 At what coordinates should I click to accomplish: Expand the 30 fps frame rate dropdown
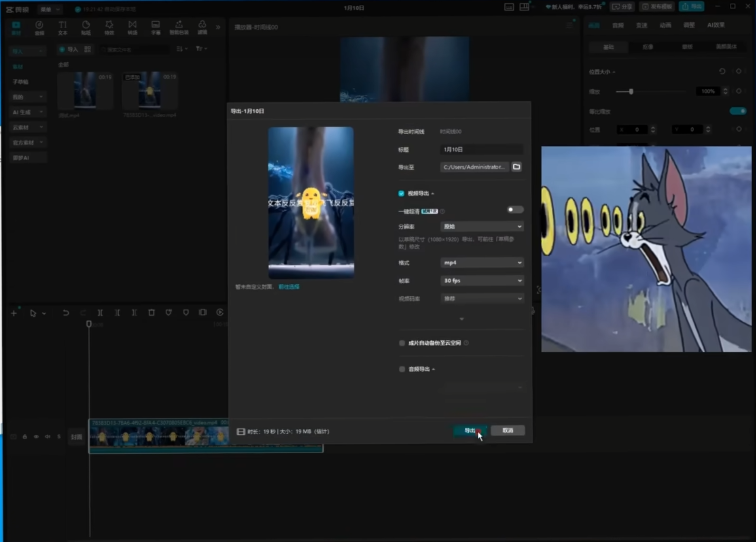point(482,281)
